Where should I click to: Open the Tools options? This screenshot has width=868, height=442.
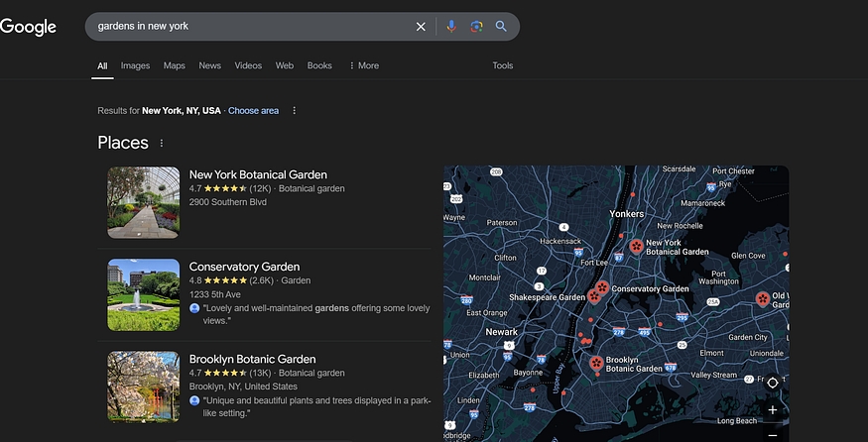pos(503,65)
